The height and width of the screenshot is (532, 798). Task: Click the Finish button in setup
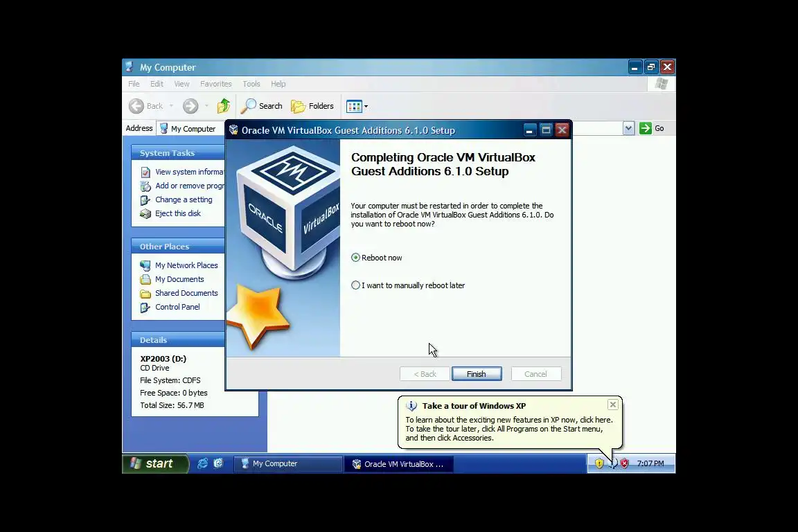[x=477, y=373]
